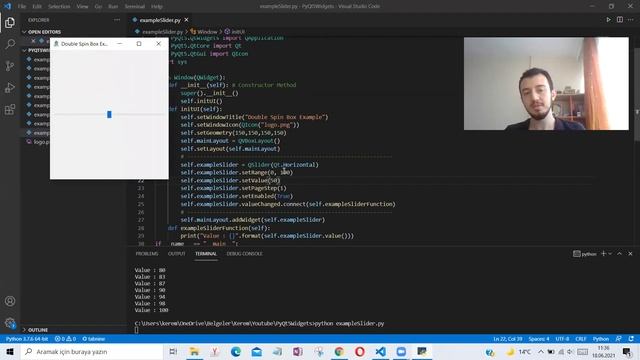Click the VS Code logo in title bar

point(7,6)
